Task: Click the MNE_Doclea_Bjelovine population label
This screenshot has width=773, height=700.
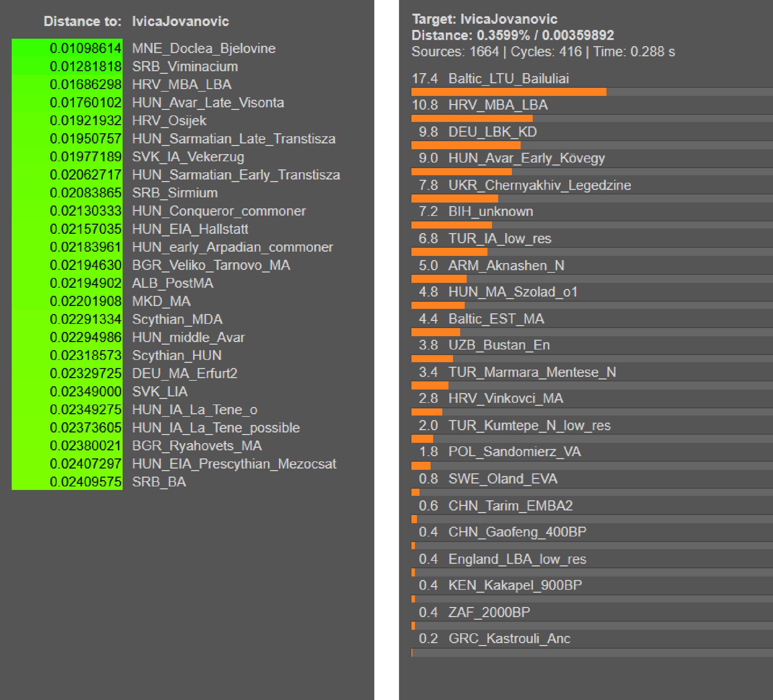Action: click(204, 48)
